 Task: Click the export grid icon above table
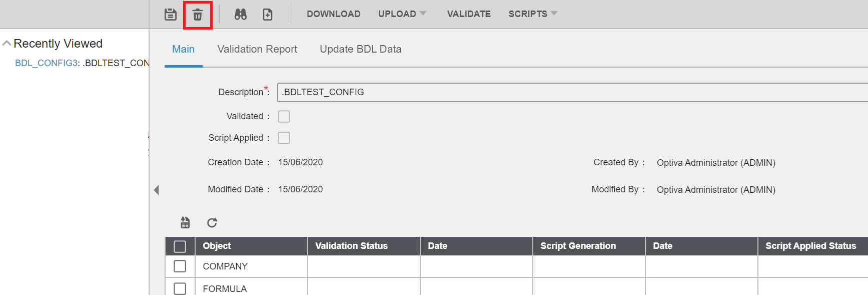(x=185, y=222)
